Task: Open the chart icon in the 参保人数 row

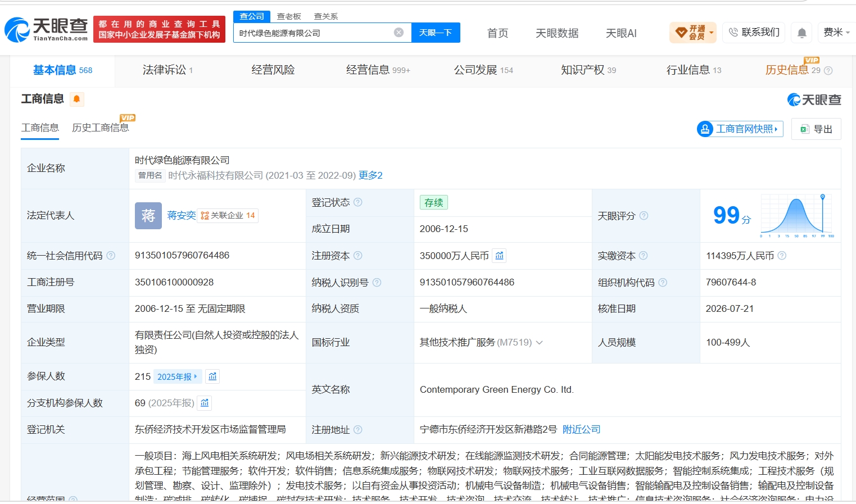Action: pos(212,376)
